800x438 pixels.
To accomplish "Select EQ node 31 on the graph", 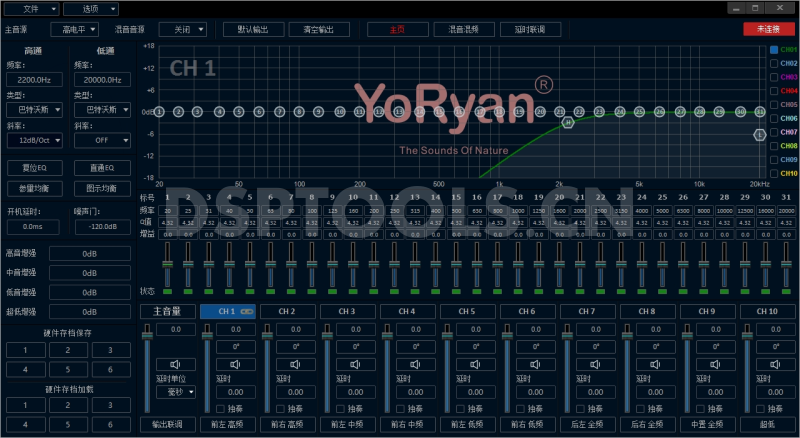I will coord(760,112).
